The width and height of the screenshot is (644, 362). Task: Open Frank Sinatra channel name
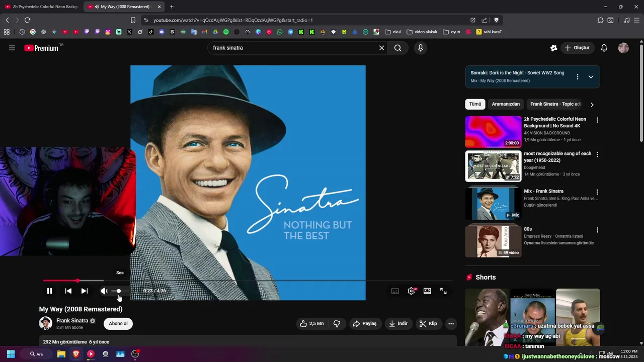pos(72,320)
